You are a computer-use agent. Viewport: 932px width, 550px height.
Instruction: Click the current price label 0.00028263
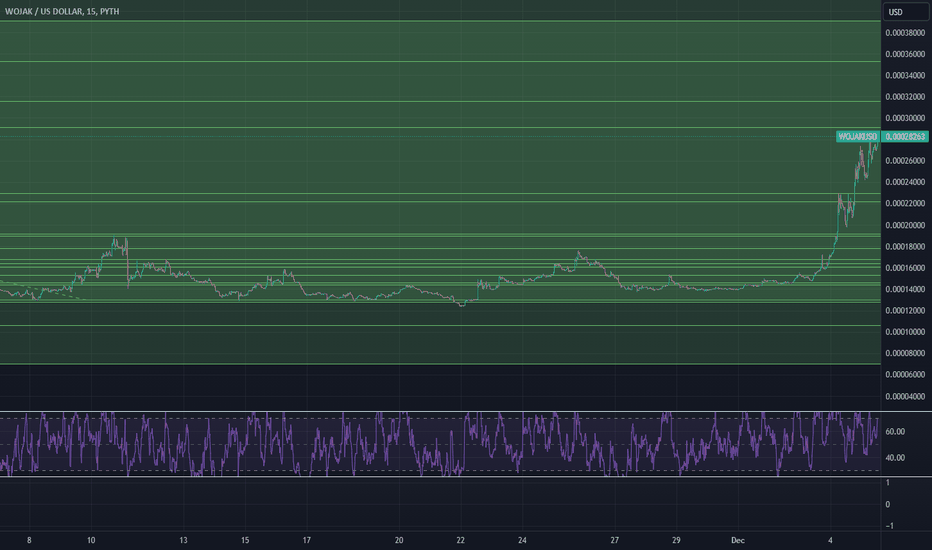coord(905,137)
